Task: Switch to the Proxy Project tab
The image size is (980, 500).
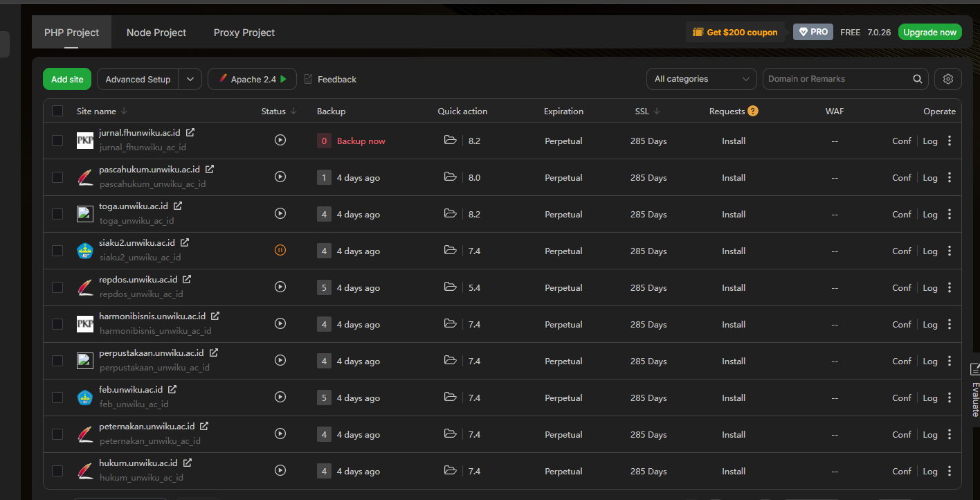Action: click(x=244, y=33)
